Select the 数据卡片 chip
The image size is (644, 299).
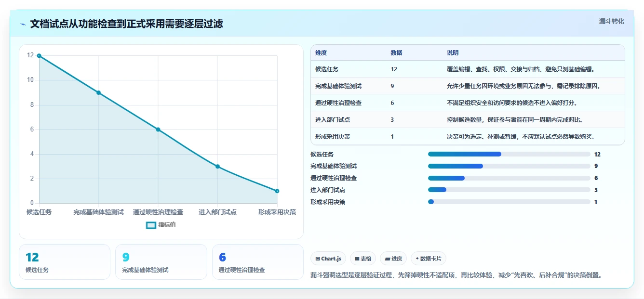[x=429, y=259]
